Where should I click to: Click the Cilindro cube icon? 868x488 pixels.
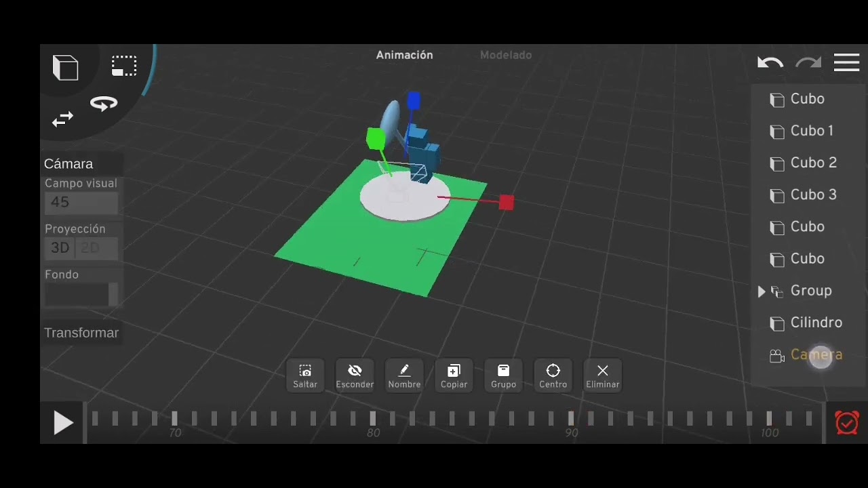click(777, 323)
